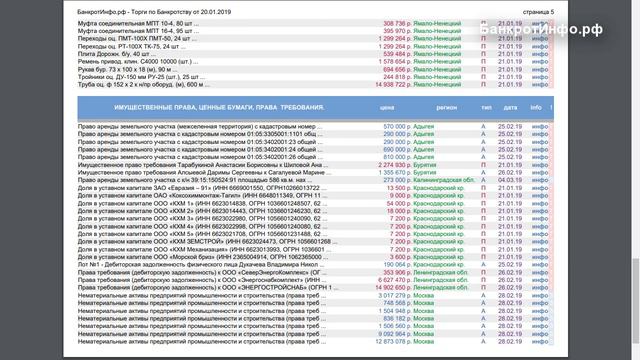Open инфо link for Плита Дорожн. б/у row

coord(540,54)
